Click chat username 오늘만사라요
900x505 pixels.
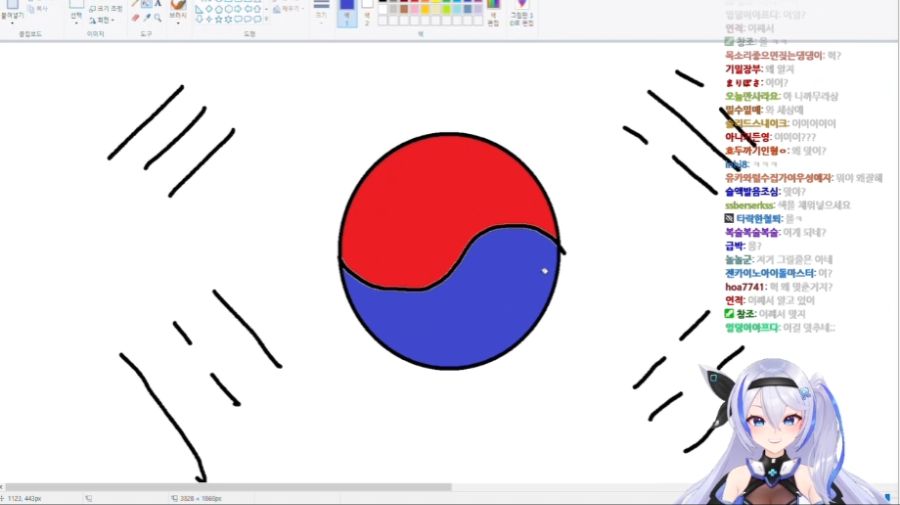coord(752,96)
